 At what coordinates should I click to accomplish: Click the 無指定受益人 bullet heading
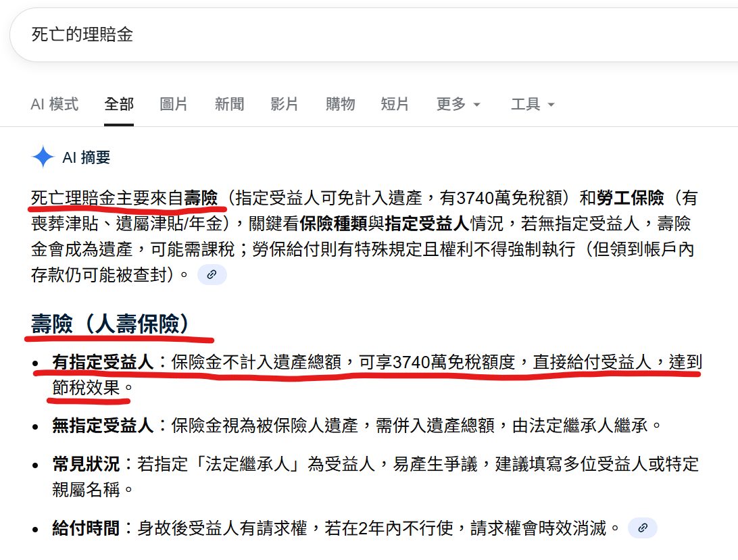103,426
